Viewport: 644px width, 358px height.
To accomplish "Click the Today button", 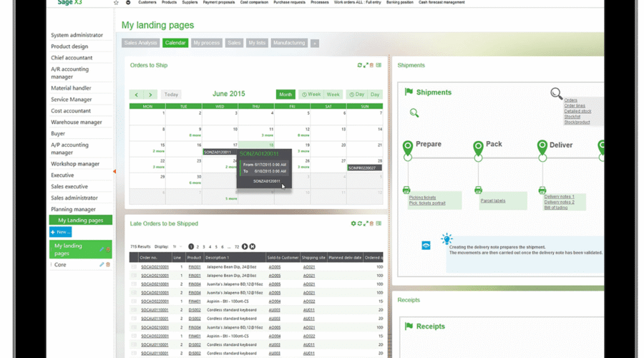I will click(171, 95).
